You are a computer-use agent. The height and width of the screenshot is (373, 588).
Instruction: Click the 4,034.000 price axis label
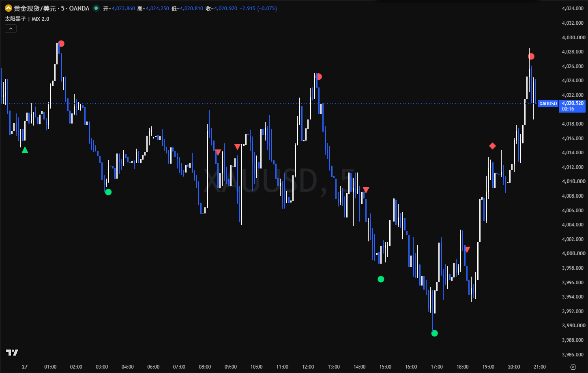pos(573,9)
